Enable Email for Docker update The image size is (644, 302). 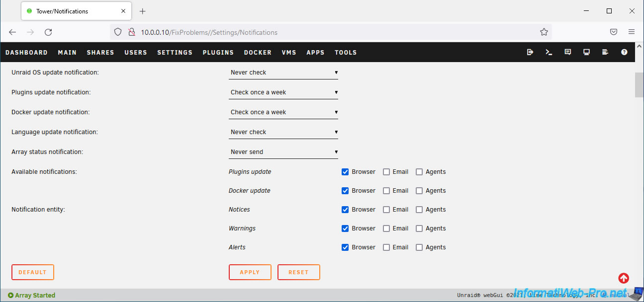point(386,191)
